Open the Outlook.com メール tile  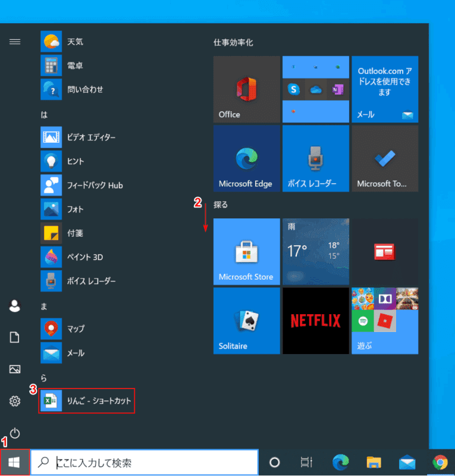point(385,89)
